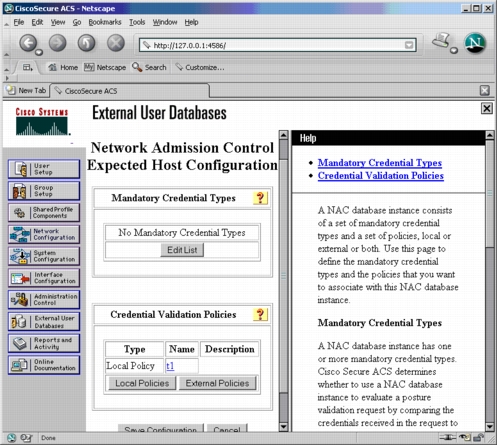Follow the Mandatory Credential Types help link
This screenshot has height=447, width=499.
tap(380, 163)
